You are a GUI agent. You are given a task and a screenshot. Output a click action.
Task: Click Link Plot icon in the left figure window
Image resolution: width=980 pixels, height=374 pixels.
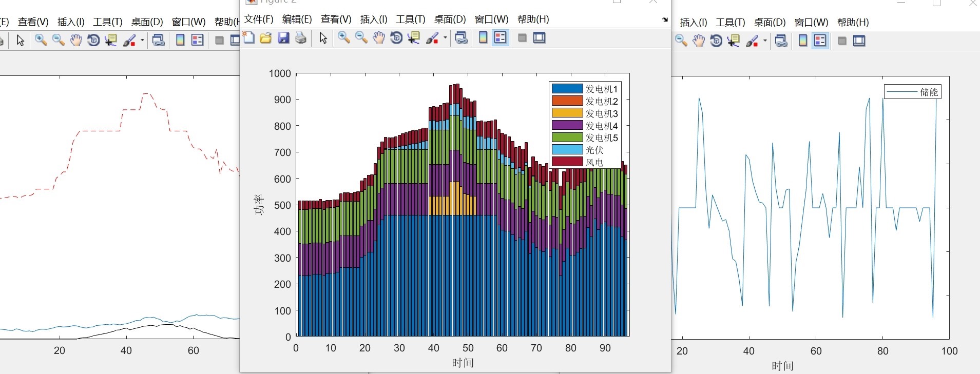point(159,40)
